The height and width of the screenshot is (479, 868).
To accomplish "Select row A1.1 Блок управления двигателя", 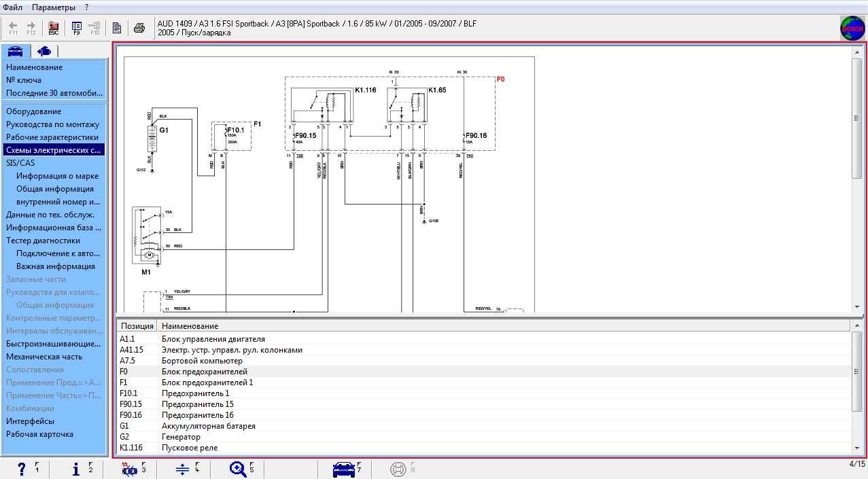I will (x=484, y=339).
